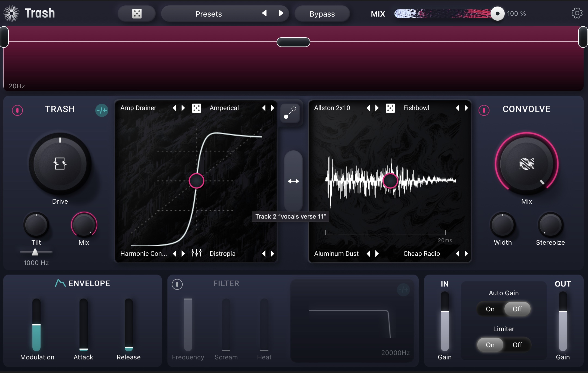588x373 pixels.
Task: Go to previous Harmonic Con... distortion type
Action: 174,254
